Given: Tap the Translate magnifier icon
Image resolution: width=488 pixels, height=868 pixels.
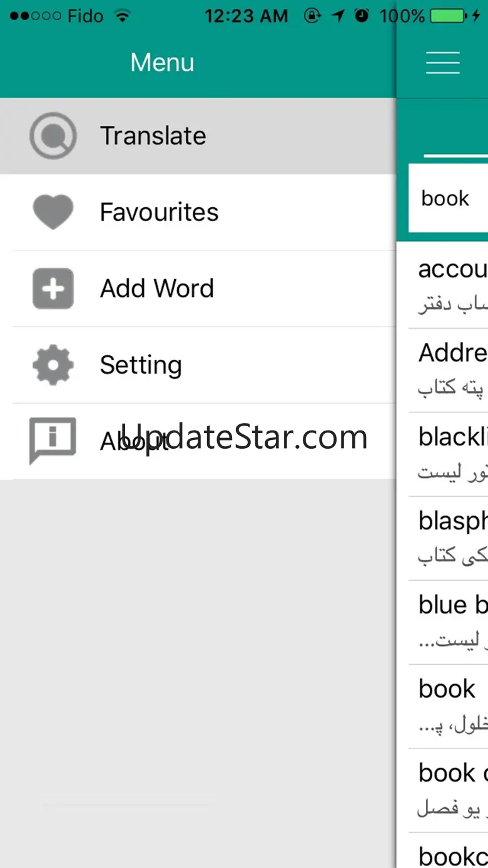Looking at the screenshot, I should (53, 136).
